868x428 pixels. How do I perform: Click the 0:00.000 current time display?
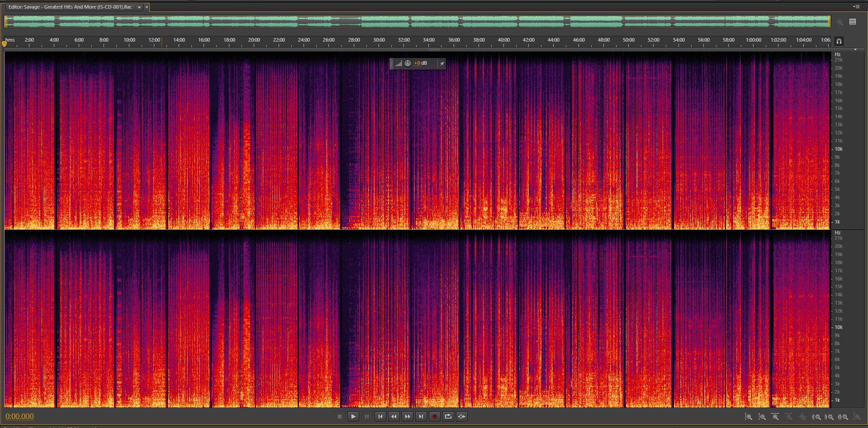(x=19, y=417)
